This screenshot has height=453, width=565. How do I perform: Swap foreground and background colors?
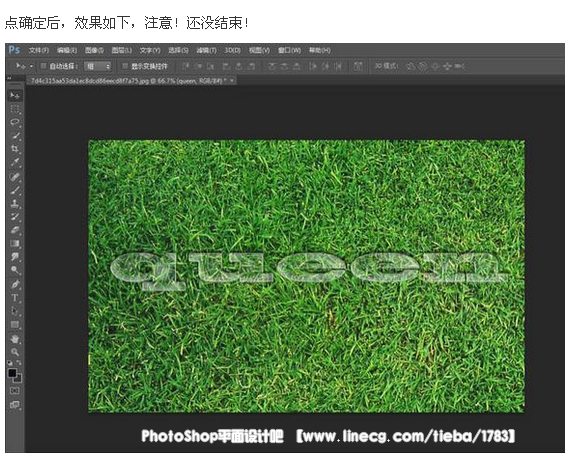pos(19,363)
